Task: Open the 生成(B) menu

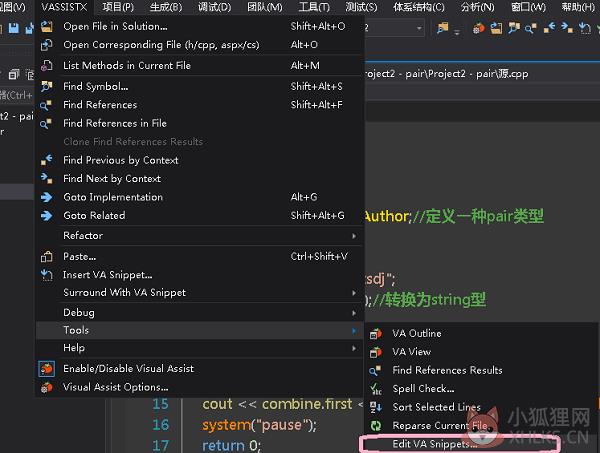Action: coord(166,7)
